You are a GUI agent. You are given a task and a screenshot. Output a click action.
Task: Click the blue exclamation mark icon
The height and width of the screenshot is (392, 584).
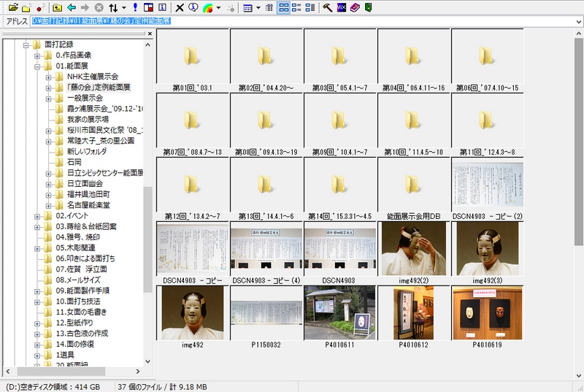pos(135,7)
